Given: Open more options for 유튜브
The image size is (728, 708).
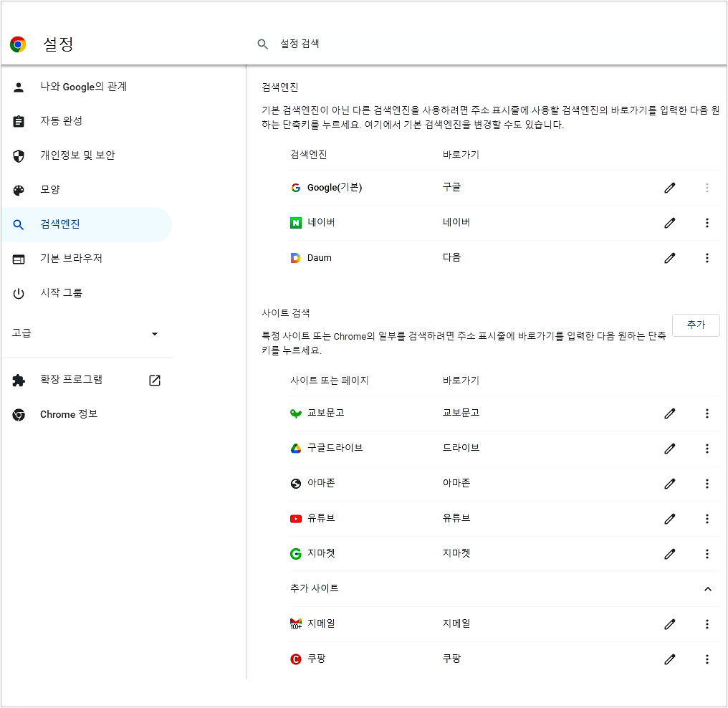Looking at the screenshot, I should click(x=707, y=519).
